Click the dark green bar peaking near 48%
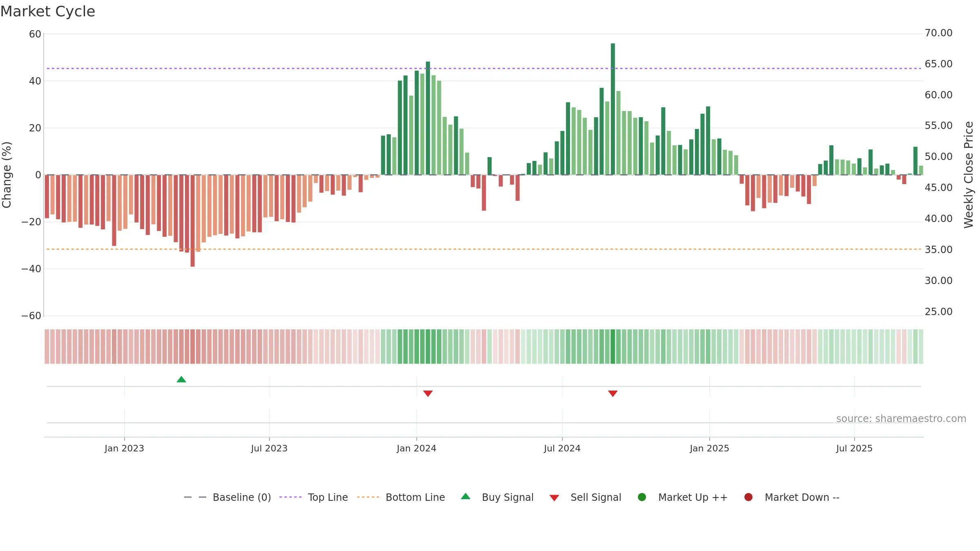Screen dimensions: 980x551 [428, 118]
